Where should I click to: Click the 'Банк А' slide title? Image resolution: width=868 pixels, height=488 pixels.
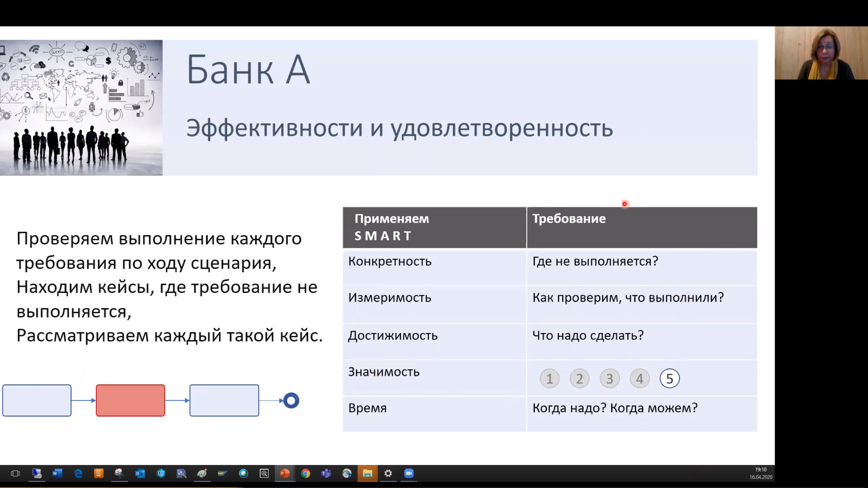pos(248,70)
